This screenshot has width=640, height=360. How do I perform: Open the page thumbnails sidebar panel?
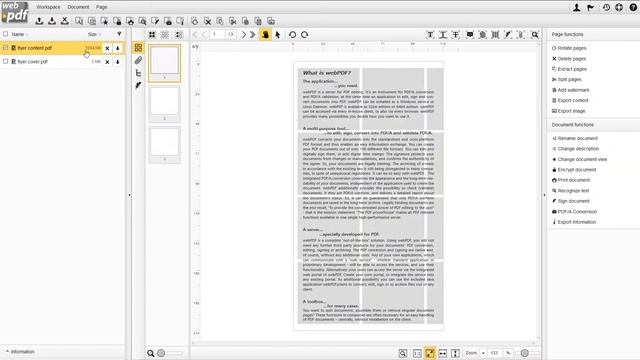point(138,48)
